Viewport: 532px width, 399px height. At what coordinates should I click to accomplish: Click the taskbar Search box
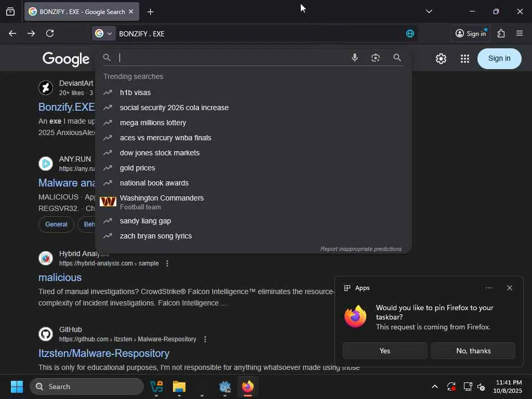coord(87,387)
